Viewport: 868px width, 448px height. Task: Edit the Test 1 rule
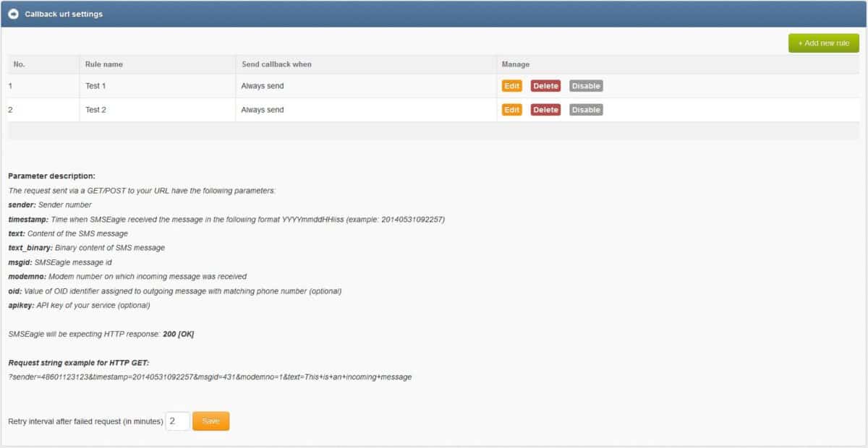(512, 86)
